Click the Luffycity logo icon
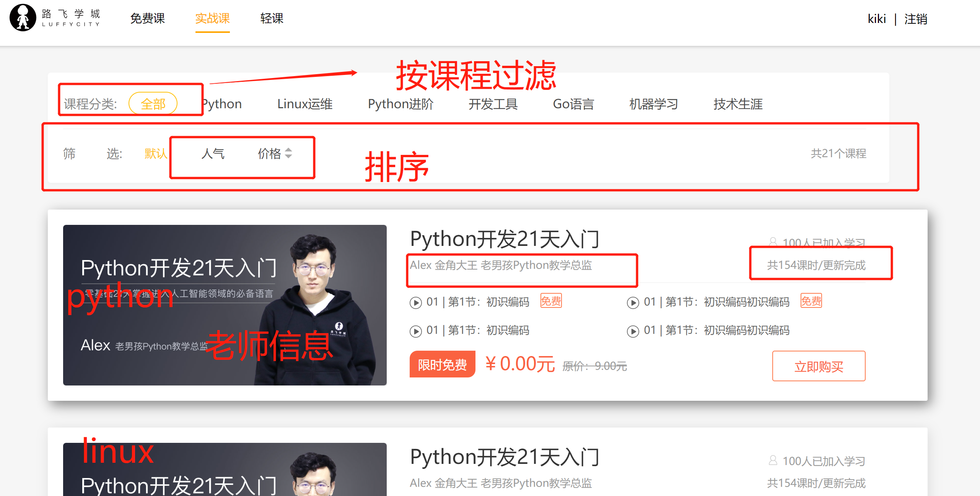Viewport: 980px width, 496px height. point(23,18)
